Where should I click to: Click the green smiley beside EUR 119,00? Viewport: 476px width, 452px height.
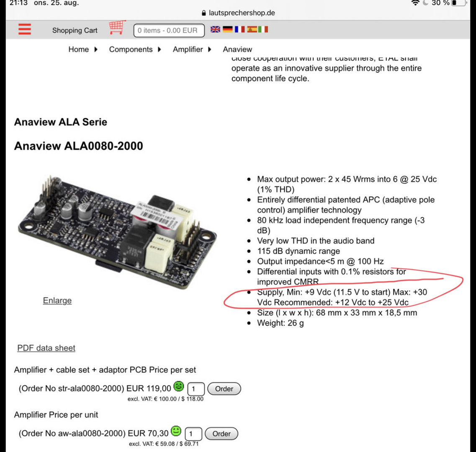(179, 386)
